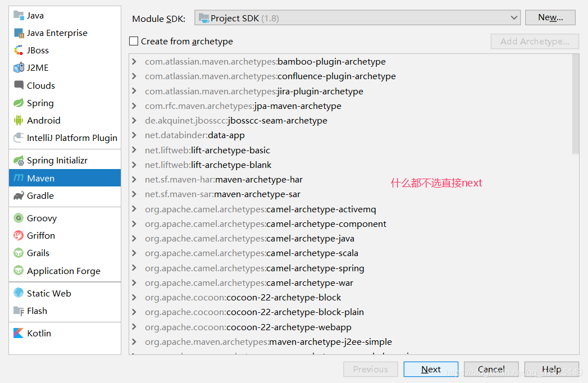Viewport: 588px width, 383px height.
Task: Expand lift-archetype-basic entry
Action: click(134, 150)
